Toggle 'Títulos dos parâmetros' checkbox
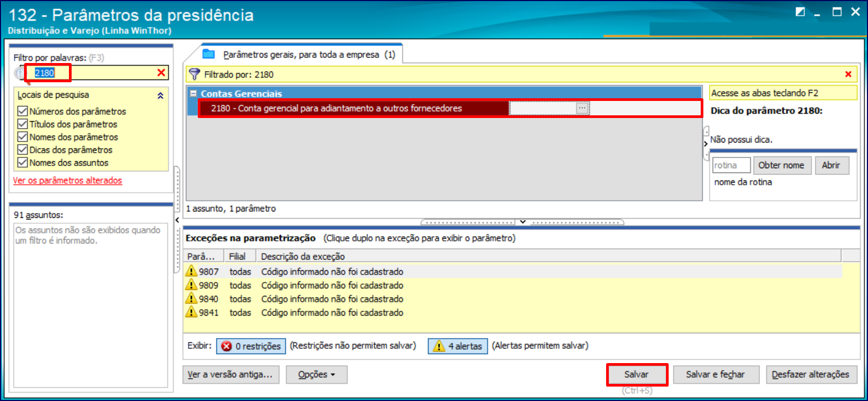The image size is (868, 401). 22,124
